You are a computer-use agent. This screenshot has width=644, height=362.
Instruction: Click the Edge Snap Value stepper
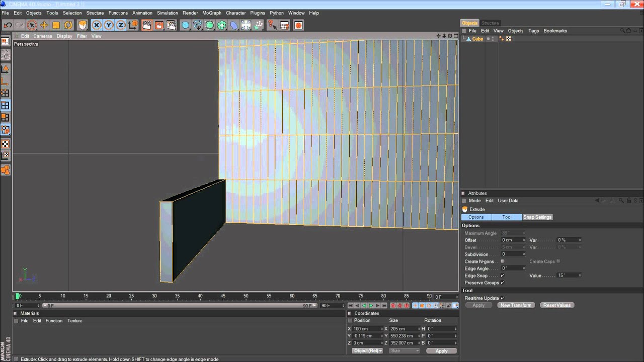coord(580,276)
